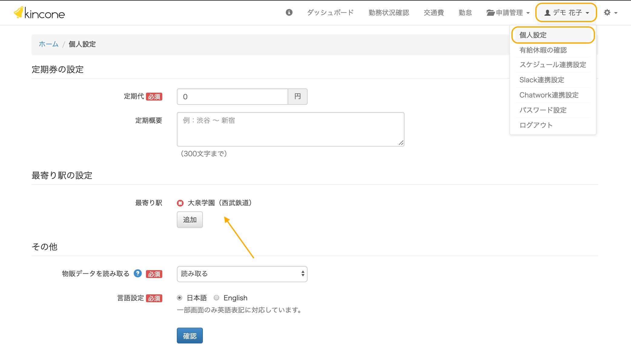631x364 pixels.
Task: Choose 有給休暇の確認 from user menu
Action: tap(543, 50)
